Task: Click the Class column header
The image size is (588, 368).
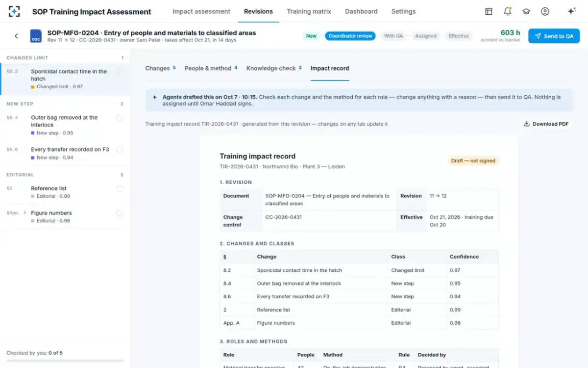Action: click(x=398, y=257)
